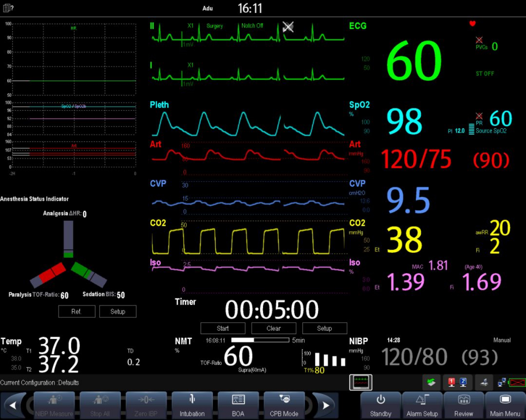Activate CPB Mode quick key
Image resolution: width=526 pixels, height=420 pixels.
point(284,405)
